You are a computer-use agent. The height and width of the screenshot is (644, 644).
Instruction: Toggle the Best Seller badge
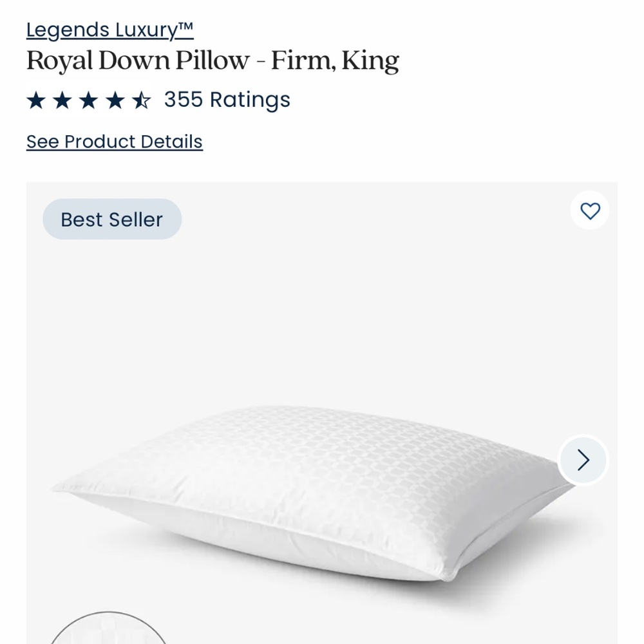(111, 219)
